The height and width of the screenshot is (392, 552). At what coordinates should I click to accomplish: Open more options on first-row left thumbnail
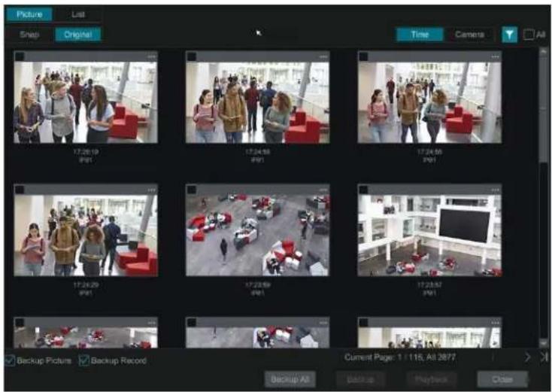point(151,56)
